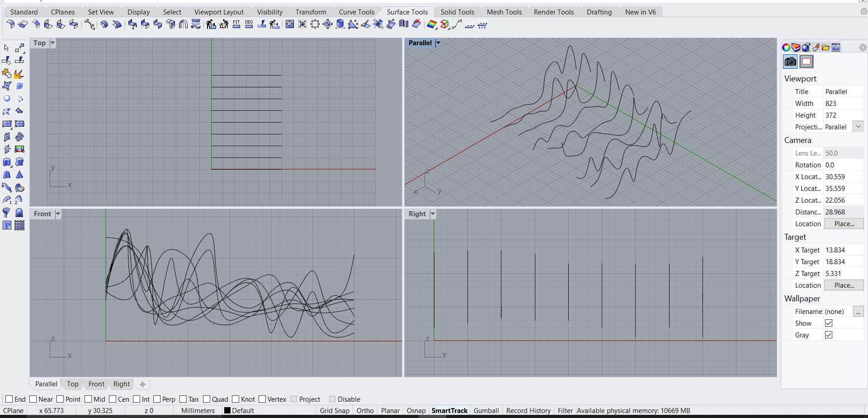Uncheck the Wallpaper Gray checkbox

pyautogui.click(x=829, y=335)
